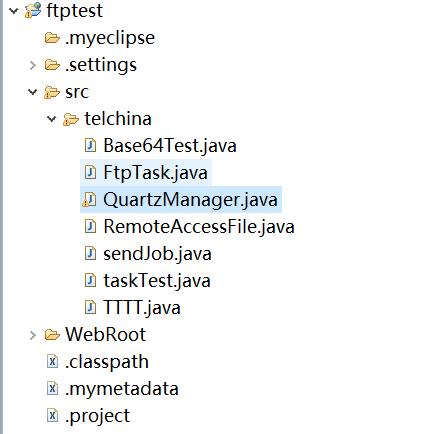Collapse the ftptest project tree

14,11
